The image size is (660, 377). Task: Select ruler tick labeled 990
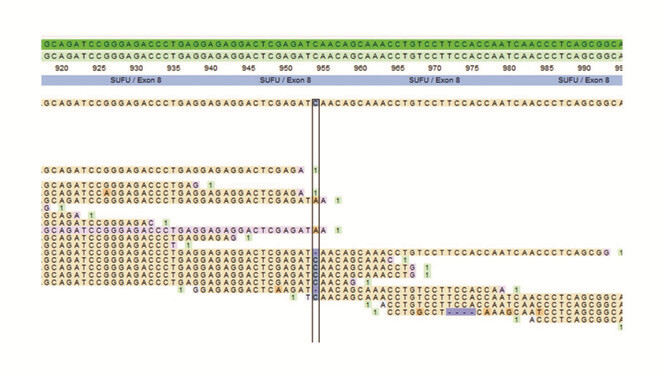pyautogui.click(x=584, y=68)
